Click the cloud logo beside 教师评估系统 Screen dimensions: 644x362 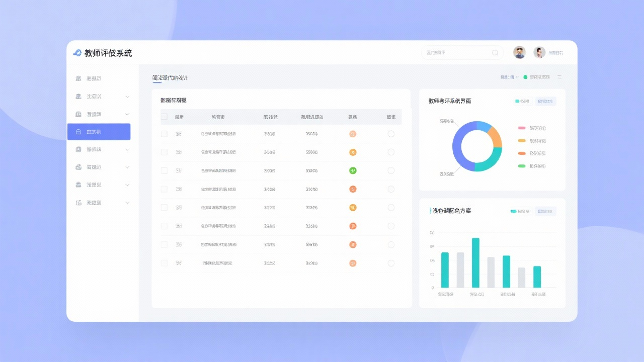click(77, 53)
